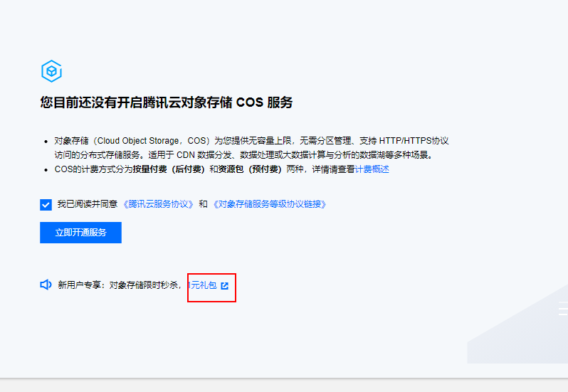This screenshot has width=568, height=392.
Task: Click the bold text 按量付费（后付费）
Action: pos(169,169)
